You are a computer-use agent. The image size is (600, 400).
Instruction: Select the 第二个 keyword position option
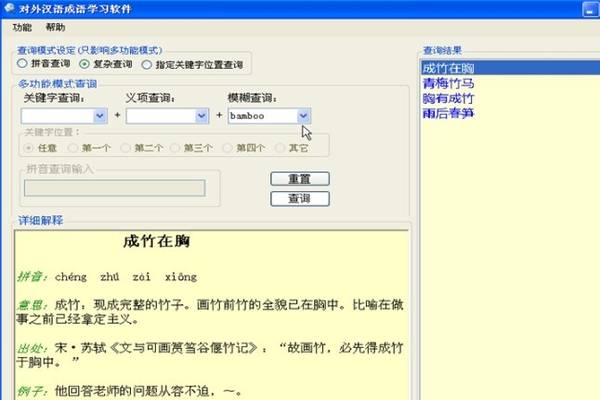(x=126, y=148)
